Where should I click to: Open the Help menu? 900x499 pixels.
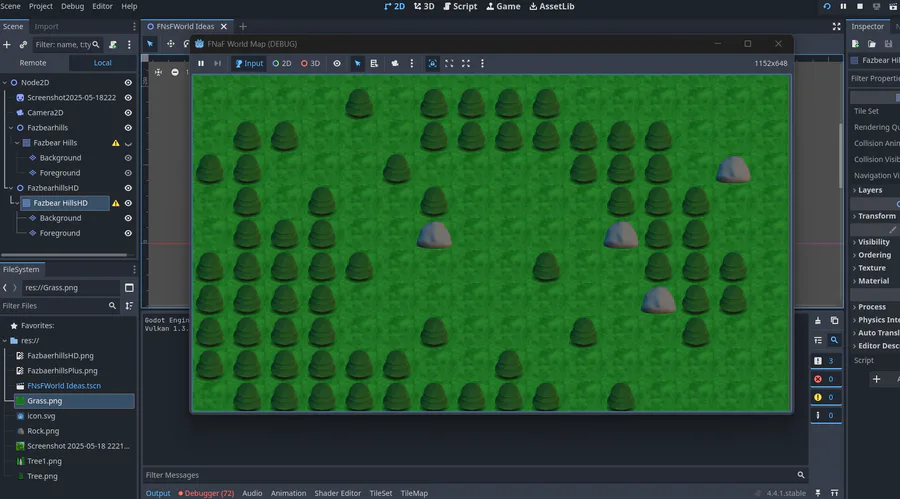coord(129,6)
